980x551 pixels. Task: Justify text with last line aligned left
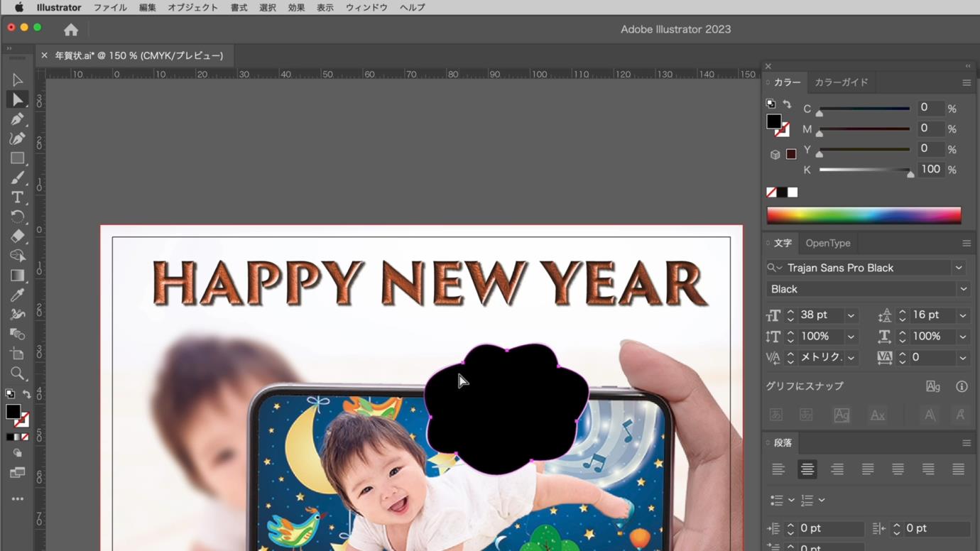pos(868,469)
